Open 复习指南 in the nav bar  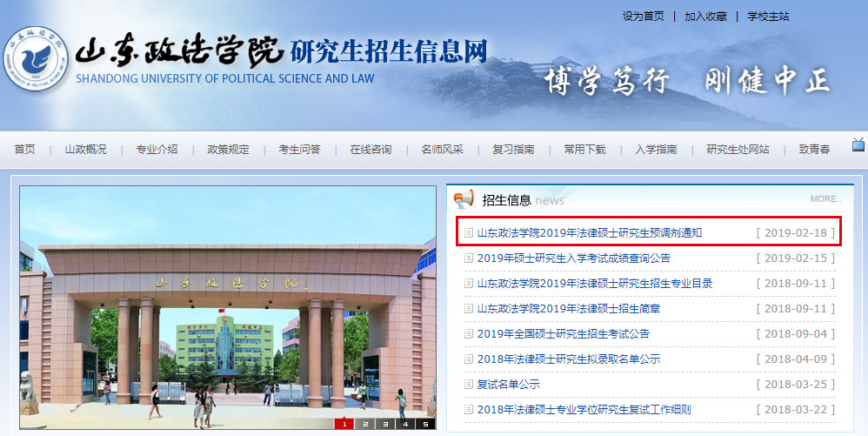(514, 149)
